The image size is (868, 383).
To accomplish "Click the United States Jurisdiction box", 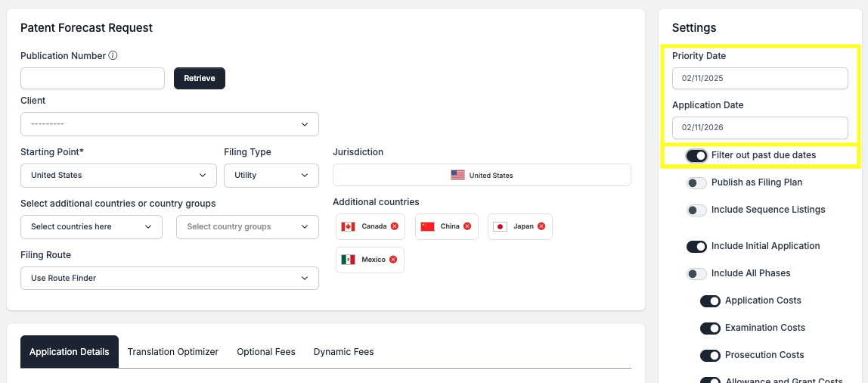I will coord(482,175).
